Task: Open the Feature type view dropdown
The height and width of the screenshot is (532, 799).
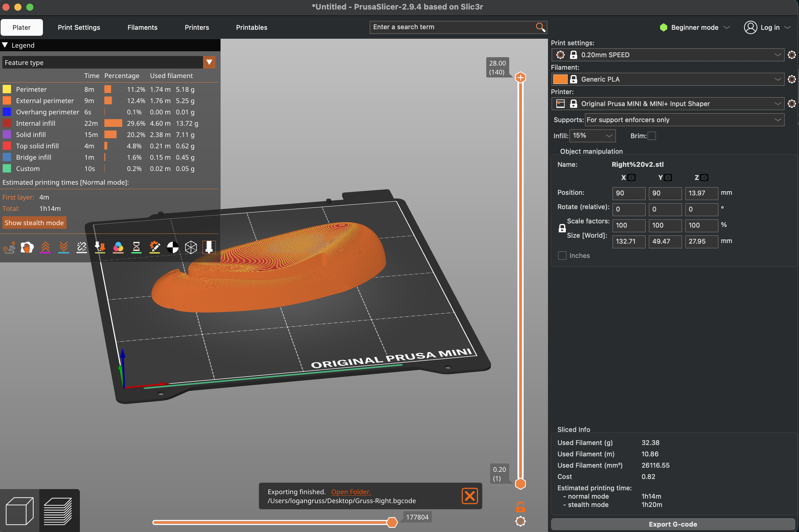Action: point(209,63)
